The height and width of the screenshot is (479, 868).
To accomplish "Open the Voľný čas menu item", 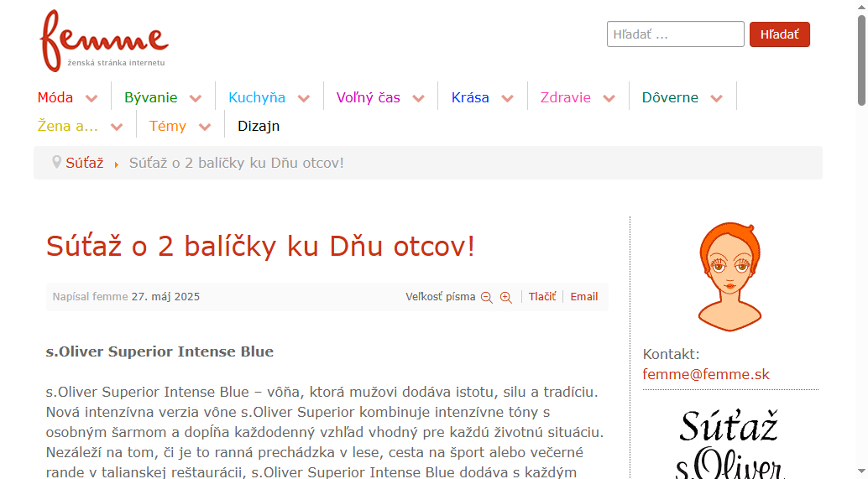I will point(369,97).
